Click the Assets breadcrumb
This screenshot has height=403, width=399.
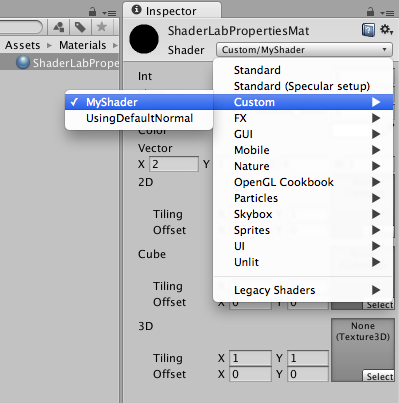pyautogui.click(x=23, y=45)
